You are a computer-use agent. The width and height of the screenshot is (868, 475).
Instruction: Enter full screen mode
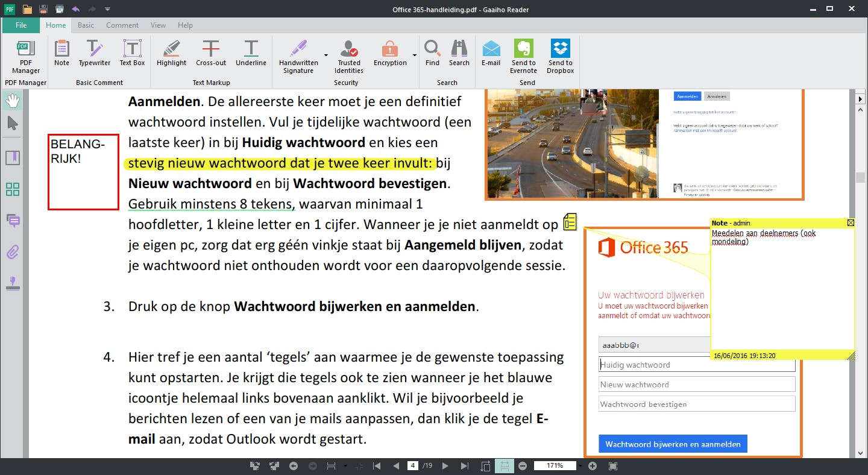point(613,466)
